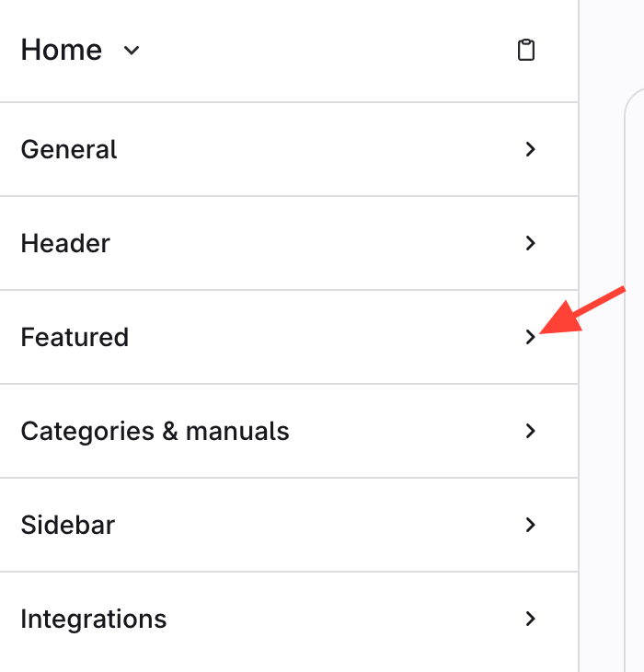Click the Sidebar row chevron icon
644x672 pixels.
pyautogui.click(x=530, y=525)
